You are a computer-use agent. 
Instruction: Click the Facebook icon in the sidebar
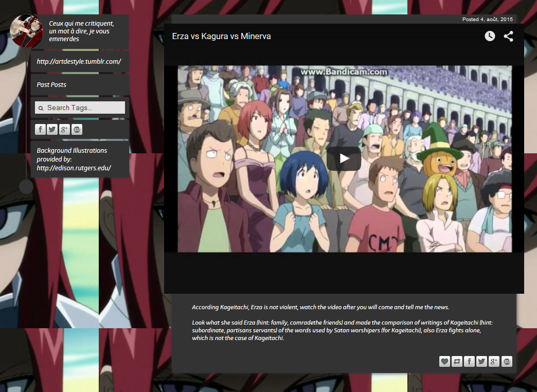(x=40, y=130)
